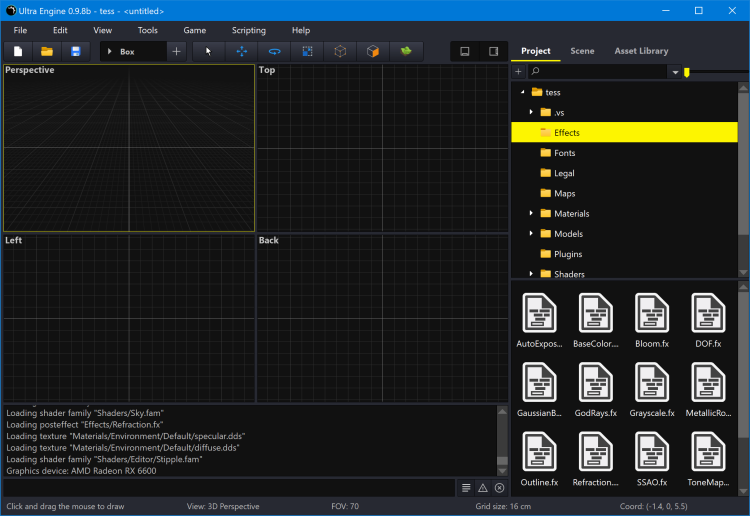Screen dimensions: 750x516
Task: Select the Move (translate) tool
Action: pos(241,51)
